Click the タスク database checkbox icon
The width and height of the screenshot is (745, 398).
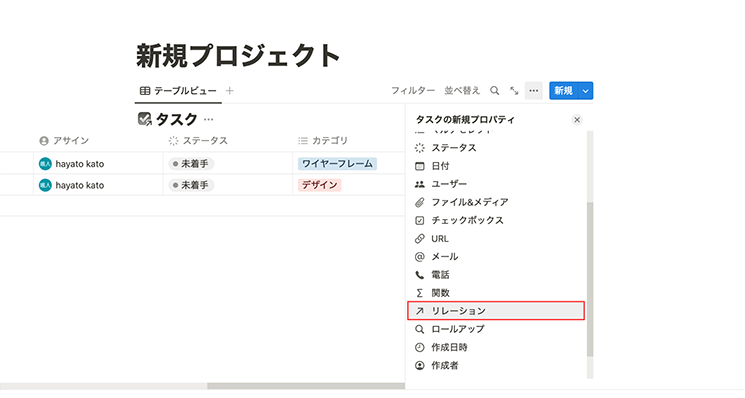coord(144,119)
